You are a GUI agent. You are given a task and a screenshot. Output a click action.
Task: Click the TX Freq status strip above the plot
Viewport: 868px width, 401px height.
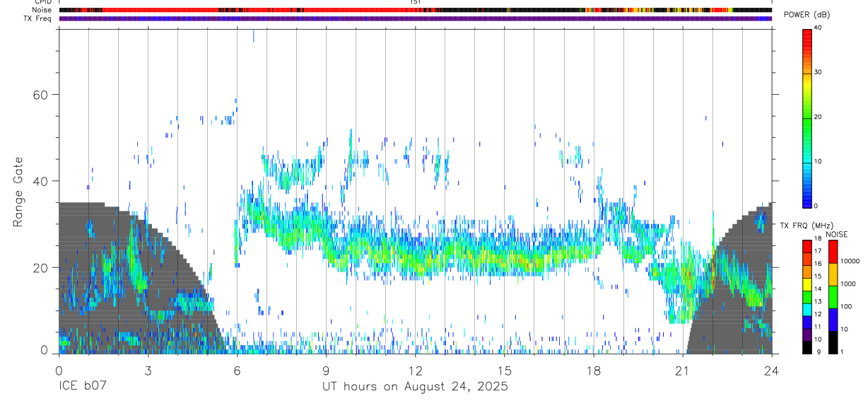tap(416, 18)
